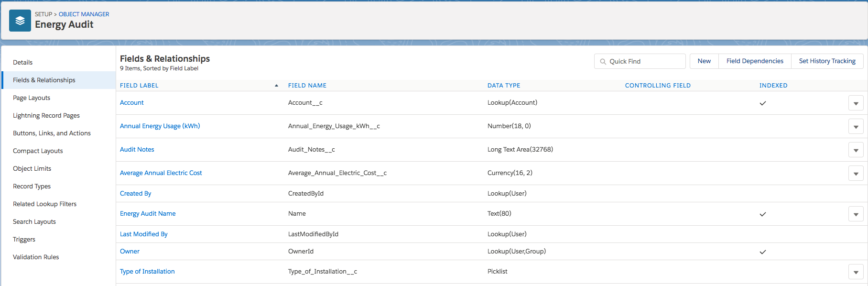Sort by the FIELD LABEL column header
Image resolution: width=868 pixels, height=286 pixels.
(x=139, y=86)
